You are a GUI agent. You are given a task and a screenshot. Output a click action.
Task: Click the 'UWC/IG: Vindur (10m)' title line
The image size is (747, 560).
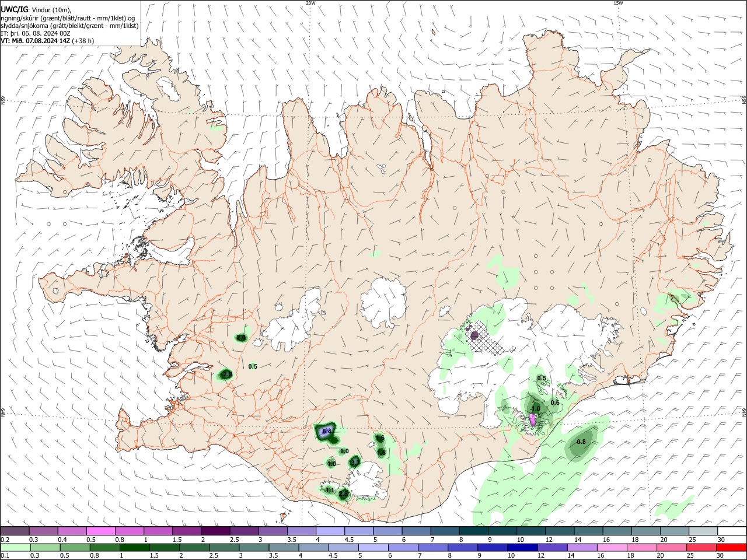tap(36, 9)
